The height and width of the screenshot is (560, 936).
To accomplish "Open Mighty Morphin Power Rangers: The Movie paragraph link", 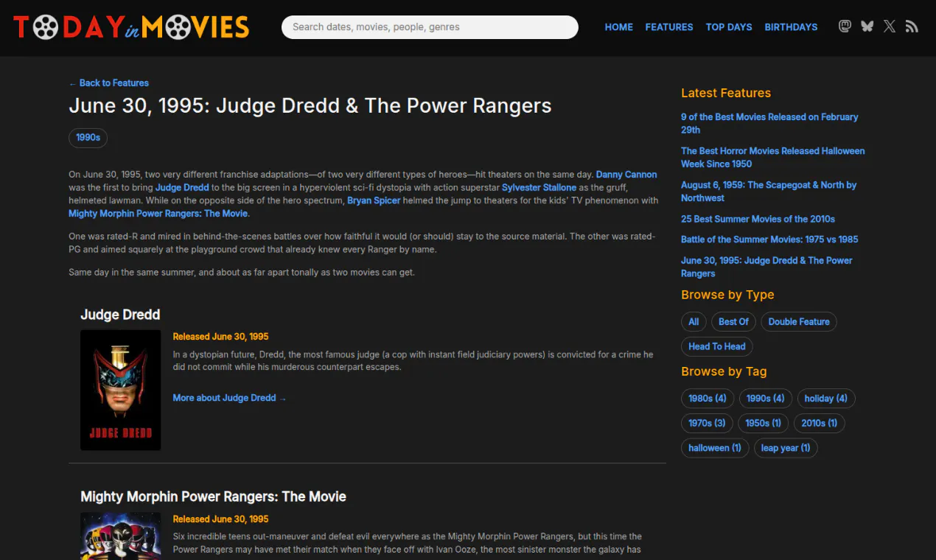I will pyautogui.click(x=158, y=214).
